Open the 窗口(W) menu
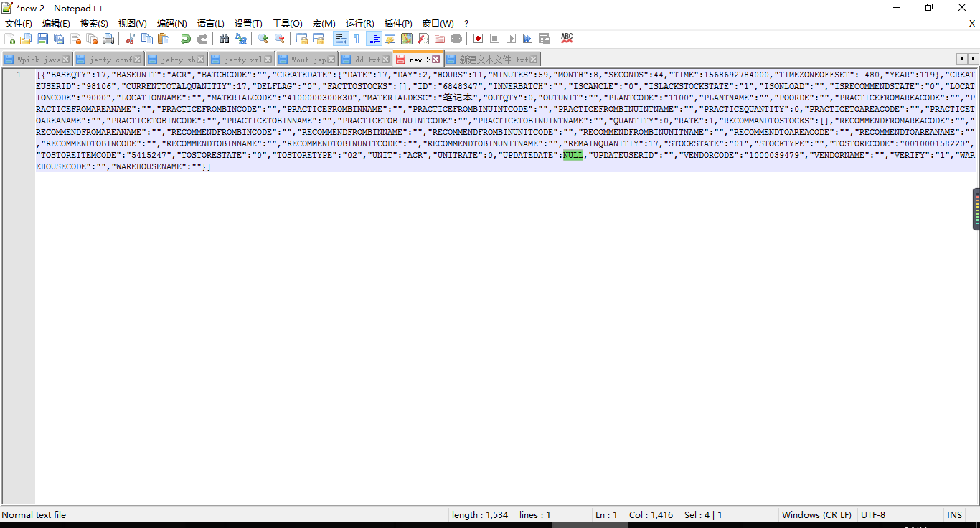 click(x=438, y=24)
